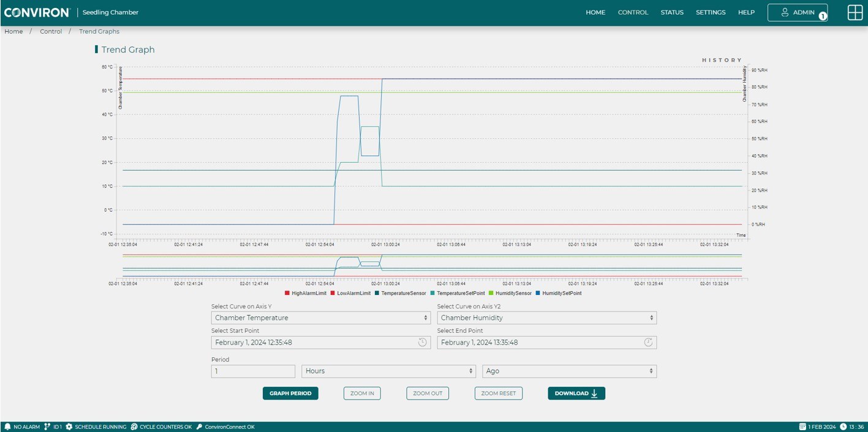The width and height of the screenshot is (868, 432).
Task: Click the TemperatureSetPoint legend color swatch
Action: (433, 293)
